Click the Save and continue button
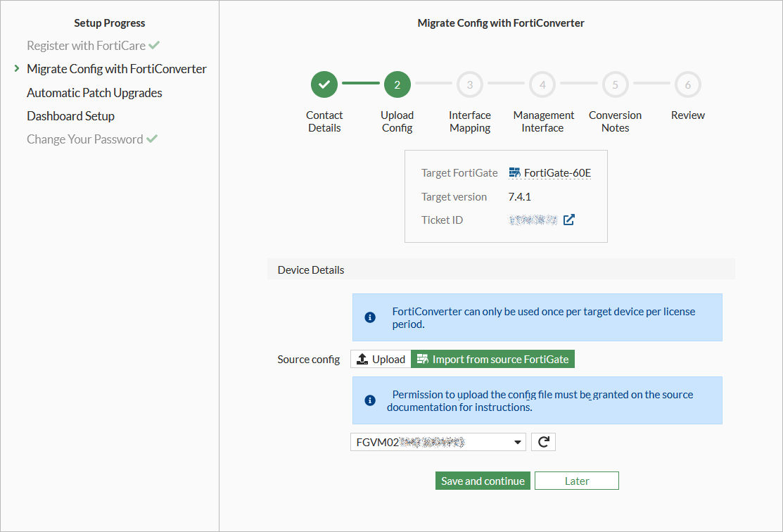The image size is (783, 532). click(483, 480)
